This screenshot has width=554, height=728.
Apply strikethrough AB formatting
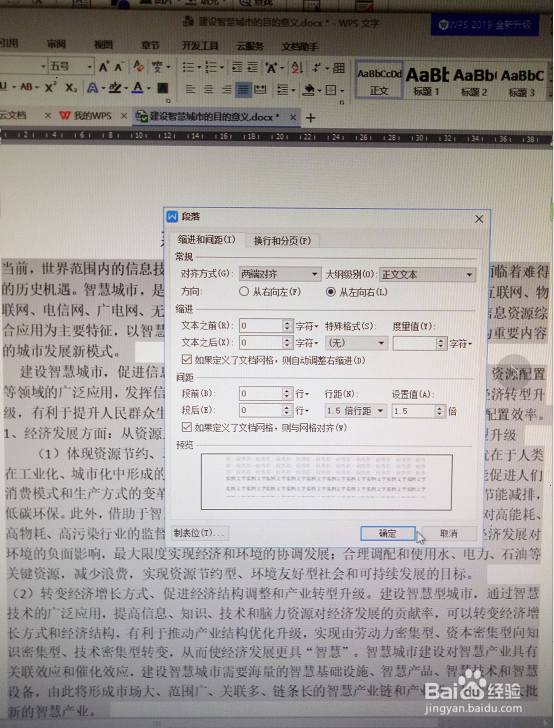click(x=26, y=87)
